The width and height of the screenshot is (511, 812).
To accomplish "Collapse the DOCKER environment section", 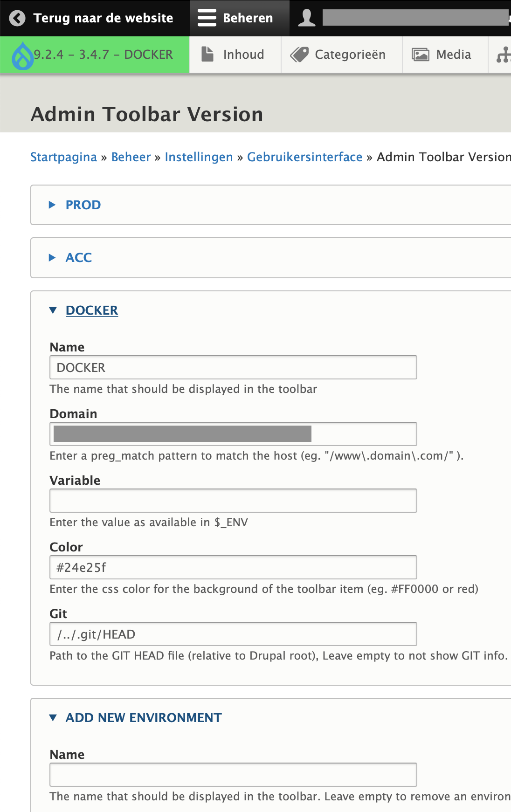I will click(91, 310).
